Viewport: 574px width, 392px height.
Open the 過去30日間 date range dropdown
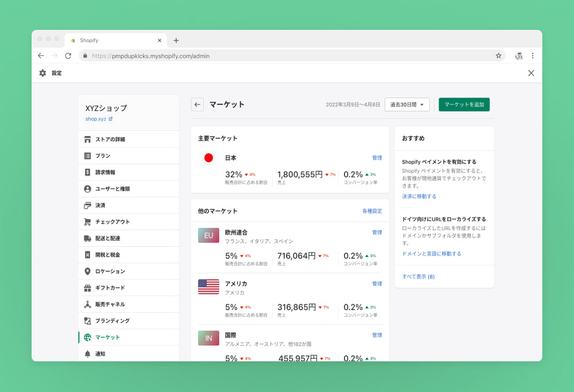tap(407, 104)
